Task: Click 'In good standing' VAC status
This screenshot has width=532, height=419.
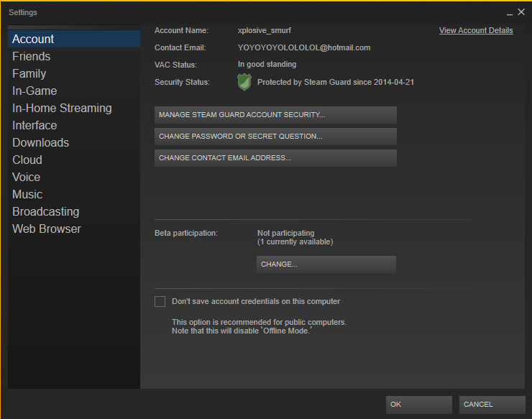Action: (267, 65)
